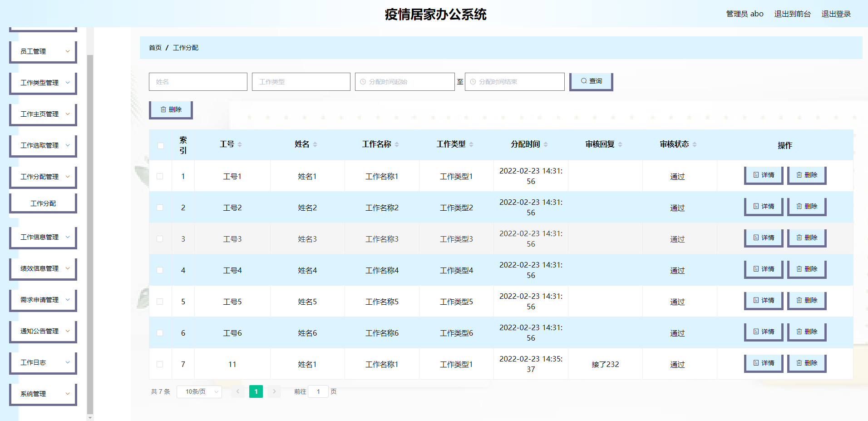The height and width of the screenshot is (421, 868).
Task: Expand 工作信息管理 sidebar menu
Action: point(43,238)
